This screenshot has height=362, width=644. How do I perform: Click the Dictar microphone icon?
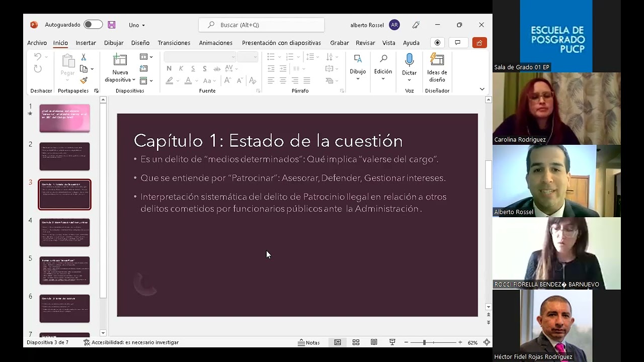409,60
